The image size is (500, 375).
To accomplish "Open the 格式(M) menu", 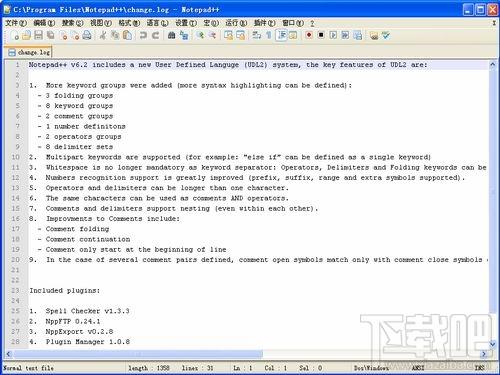I will coord(129,23).
